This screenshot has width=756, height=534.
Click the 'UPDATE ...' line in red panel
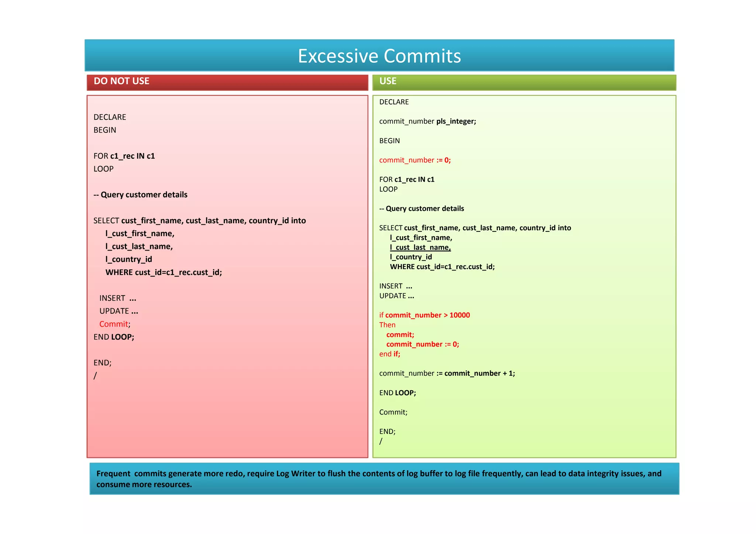[x=118, y=311]
